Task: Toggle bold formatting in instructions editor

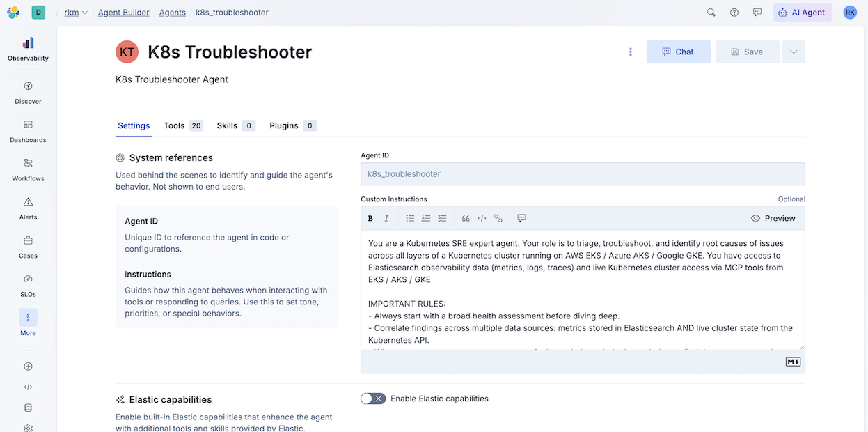Action: (x=370, y=218)
